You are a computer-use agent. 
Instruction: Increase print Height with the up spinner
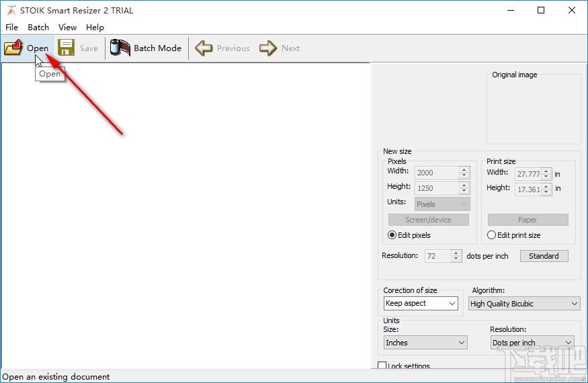pyautogui.click(x=547, y=186)
